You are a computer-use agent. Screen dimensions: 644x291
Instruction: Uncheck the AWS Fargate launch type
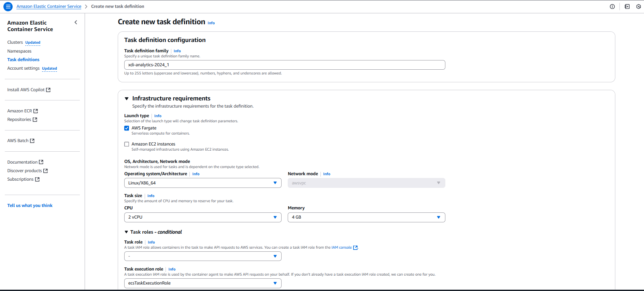(127, 128)
